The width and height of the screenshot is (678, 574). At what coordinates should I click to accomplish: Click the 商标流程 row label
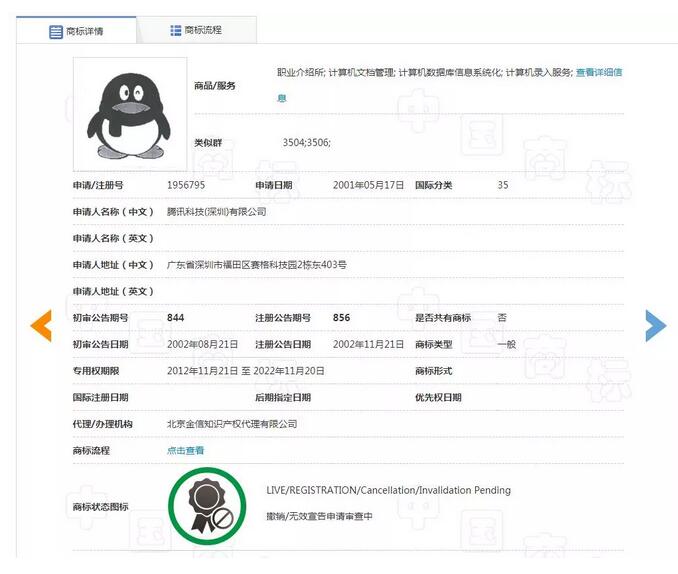91,450
